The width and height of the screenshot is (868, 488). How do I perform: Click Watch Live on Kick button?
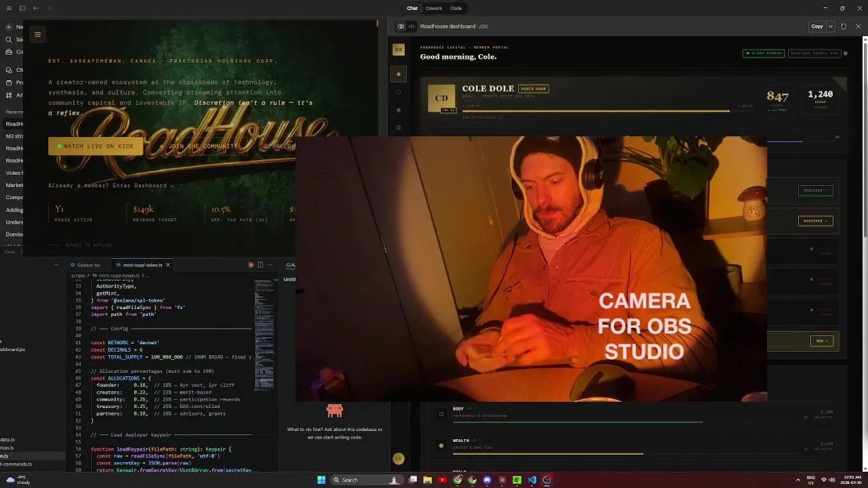(x=96, y=146)
